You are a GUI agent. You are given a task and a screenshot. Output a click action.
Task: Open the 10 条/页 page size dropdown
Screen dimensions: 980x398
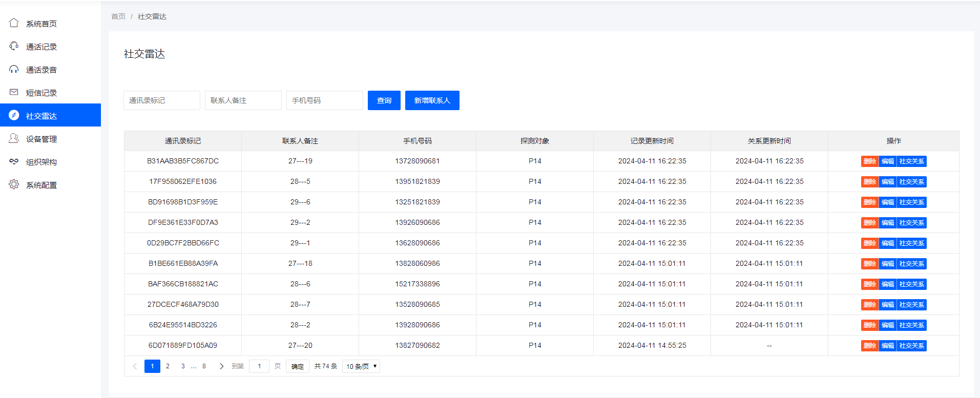pyautogui.click(x=361, y=366)
